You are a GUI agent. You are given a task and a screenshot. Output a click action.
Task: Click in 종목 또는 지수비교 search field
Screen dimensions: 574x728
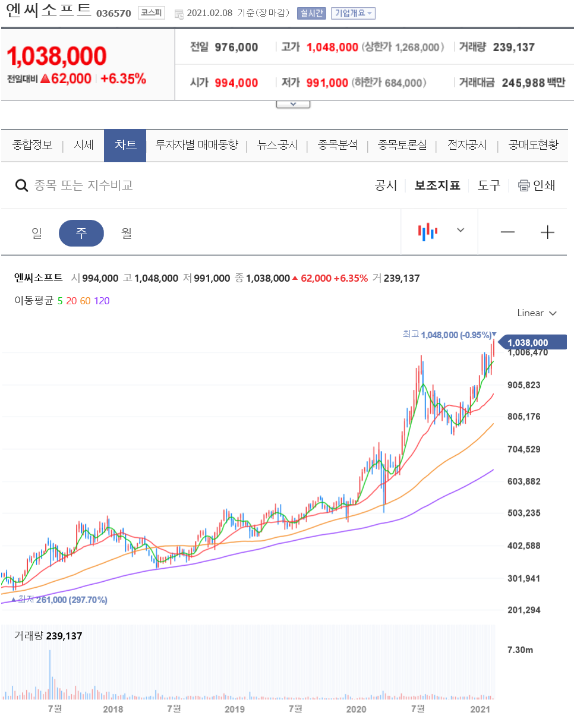(83, 185)
